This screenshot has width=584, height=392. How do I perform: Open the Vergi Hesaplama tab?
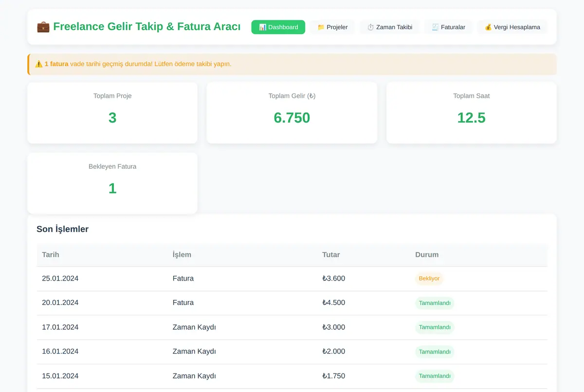click(512, 27)
